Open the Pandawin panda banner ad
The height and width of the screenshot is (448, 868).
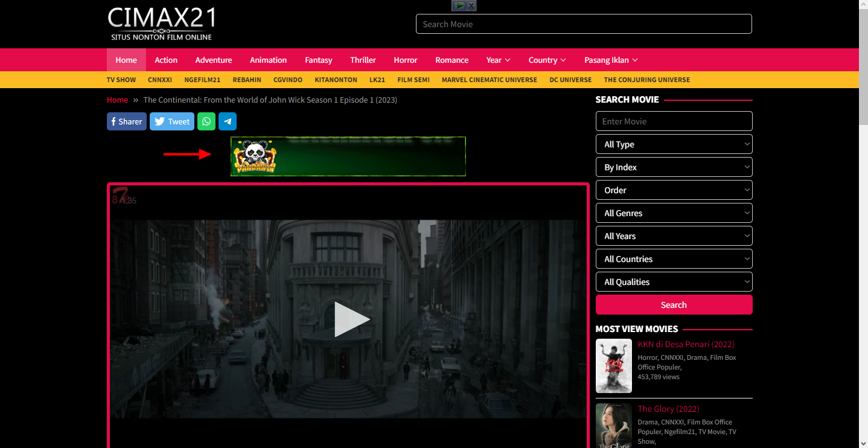click(x=348, y=156)
